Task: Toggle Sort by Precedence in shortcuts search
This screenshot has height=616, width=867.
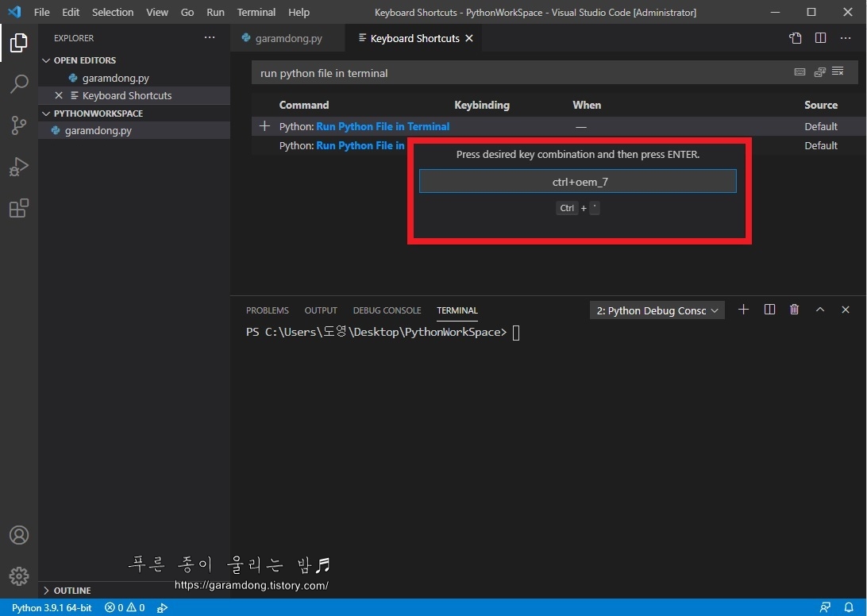Action: [x=819, y=72]
